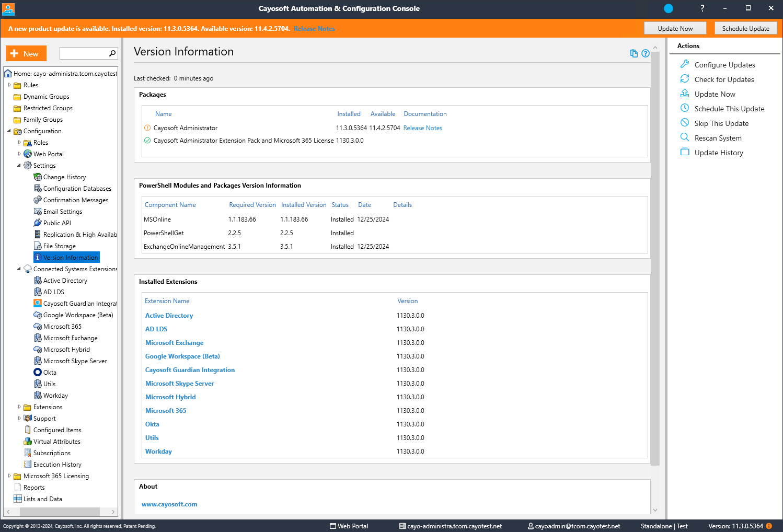Collapse the Connected Systems Extensions node

(x=19, y=269)
